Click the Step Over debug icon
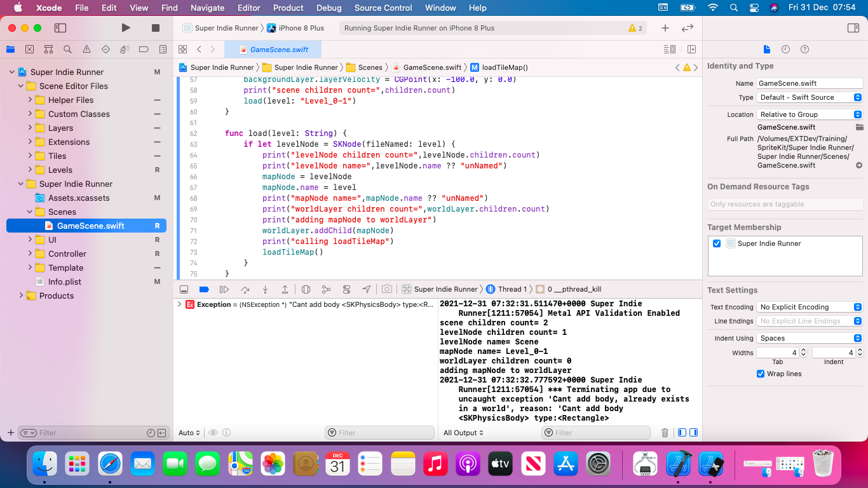Image resolution: width=868 pixels, height=488 pixels. (245, 289)
